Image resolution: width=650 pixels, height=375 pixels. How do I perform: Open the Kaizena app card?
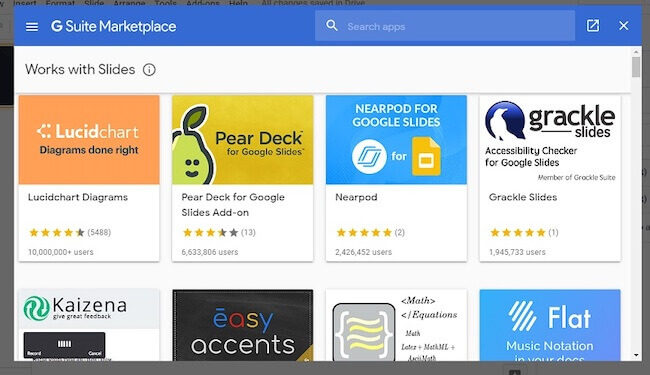click(89, 325)
